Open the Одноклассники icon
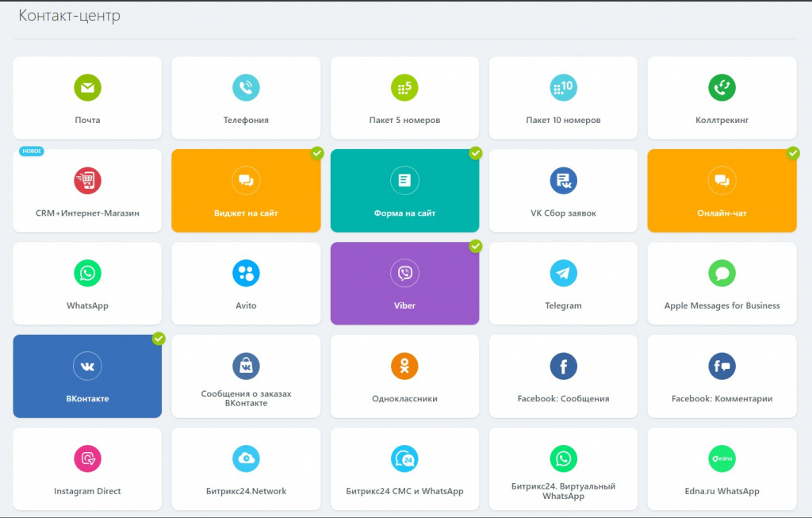 point(404,366)
